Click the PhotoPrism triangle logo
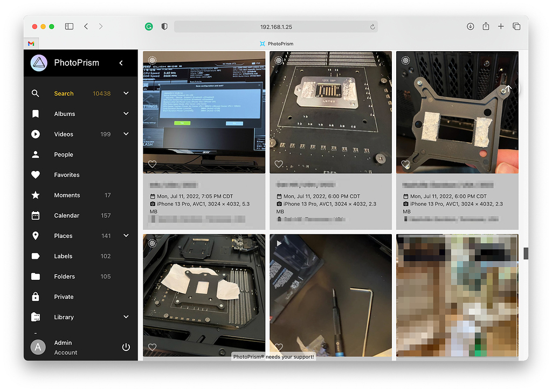 tap(38, 63)
